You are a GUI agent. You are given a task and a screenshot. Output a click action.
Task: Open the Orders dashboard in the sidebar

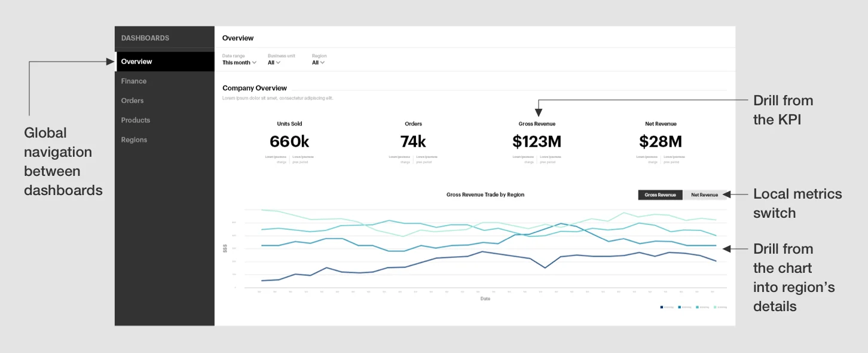[164, 101]
